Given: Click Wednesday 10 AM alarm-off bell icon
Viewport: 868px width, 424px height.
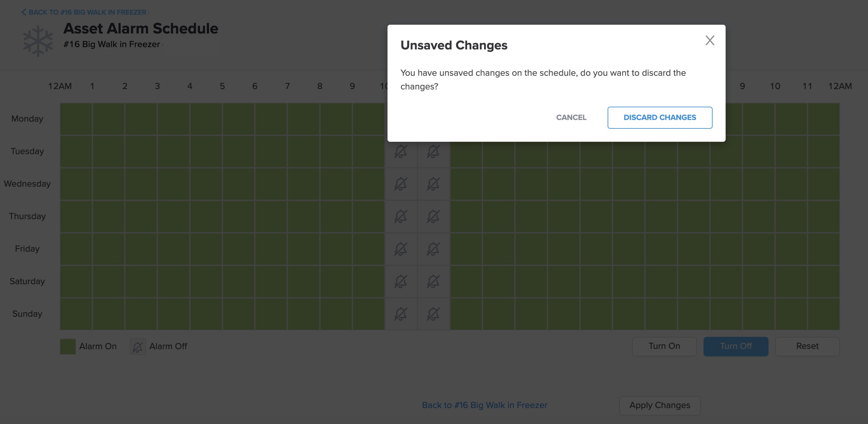Looking at the screenshot, I should pyautogui.click(x=401, y=184).
